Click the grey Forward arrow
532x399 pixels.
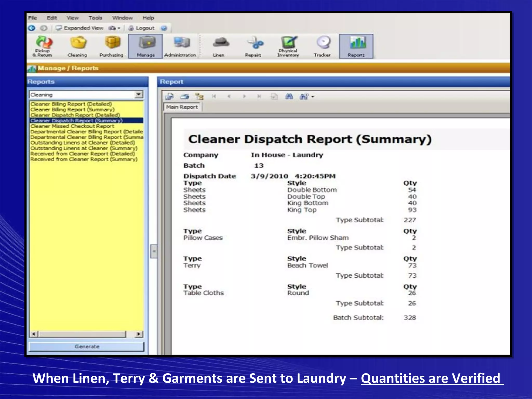click(44, 28)
